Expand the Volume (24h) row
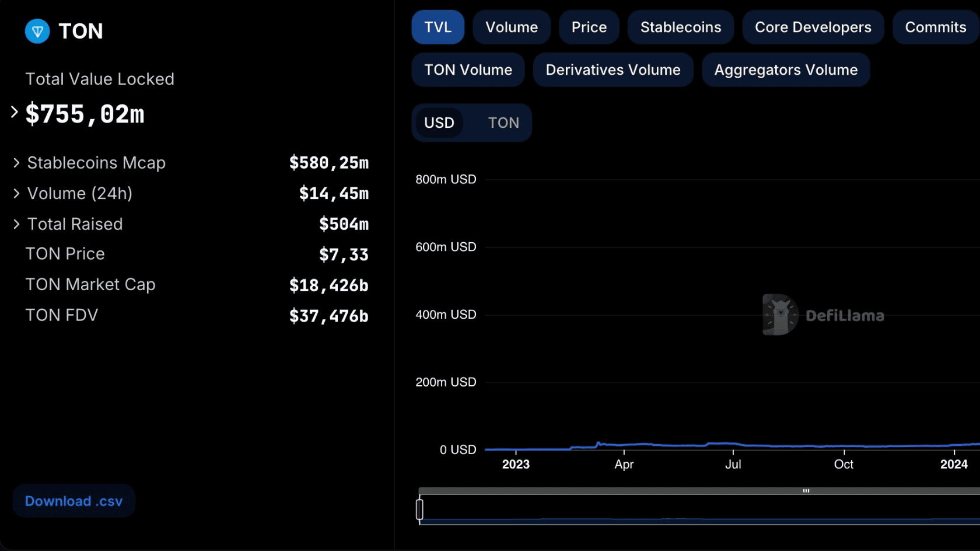980x551 pixels. coord(16,193)
